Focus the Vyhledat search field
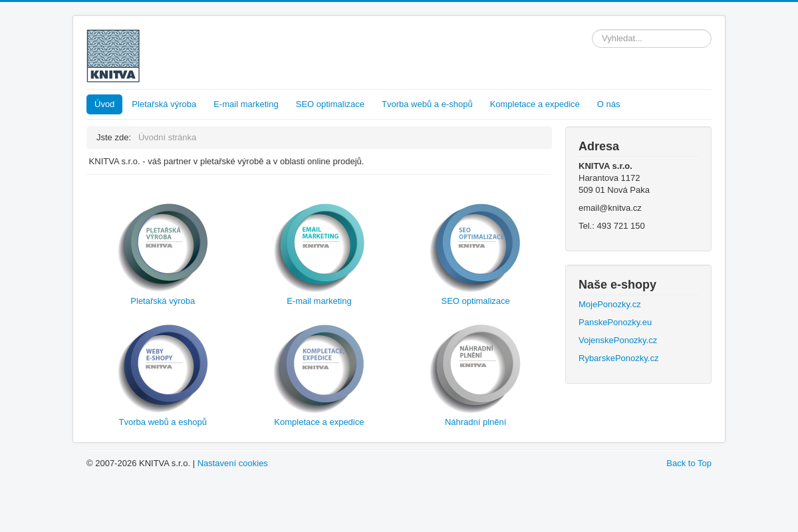The image size is (798, 532). point(651,39)
